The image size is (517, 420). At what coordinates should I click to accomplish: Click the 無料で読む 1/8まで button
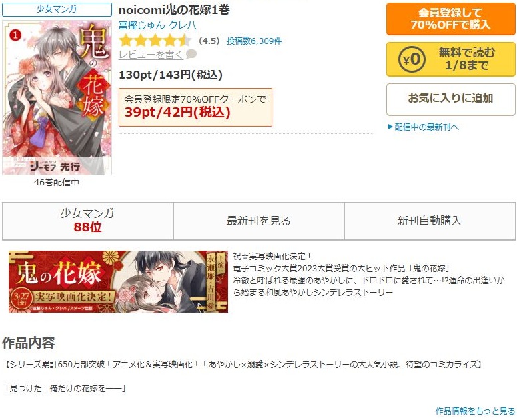(450, 59)
